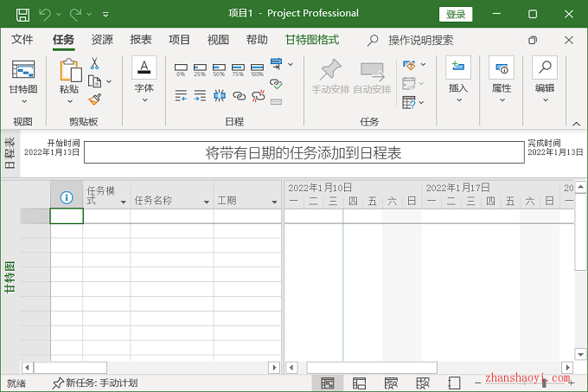The width and height of the screenshot is (588, 392).
Task: Expand the 甘特图 view dropdown arrow
Action: pos(24,101)
